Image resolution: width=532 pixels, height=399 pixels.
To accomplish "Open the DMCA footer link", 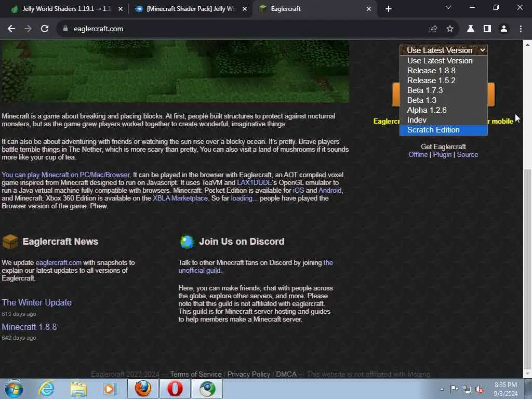I will pyautogui.click(x=286, y=374).
